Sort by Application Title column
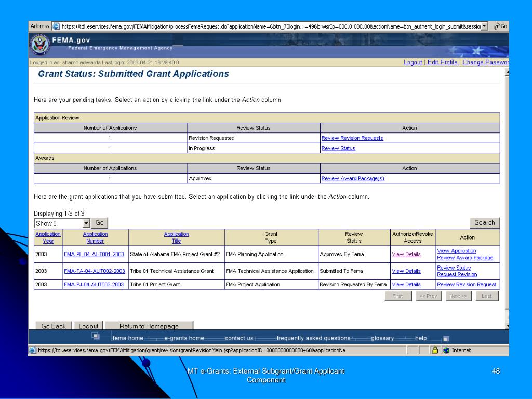The height and width of the screenshot is (399, 532). (177, 237)
